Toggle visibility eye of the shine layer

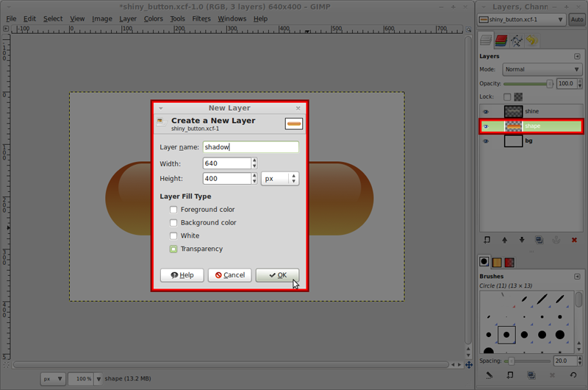(486, 112)
